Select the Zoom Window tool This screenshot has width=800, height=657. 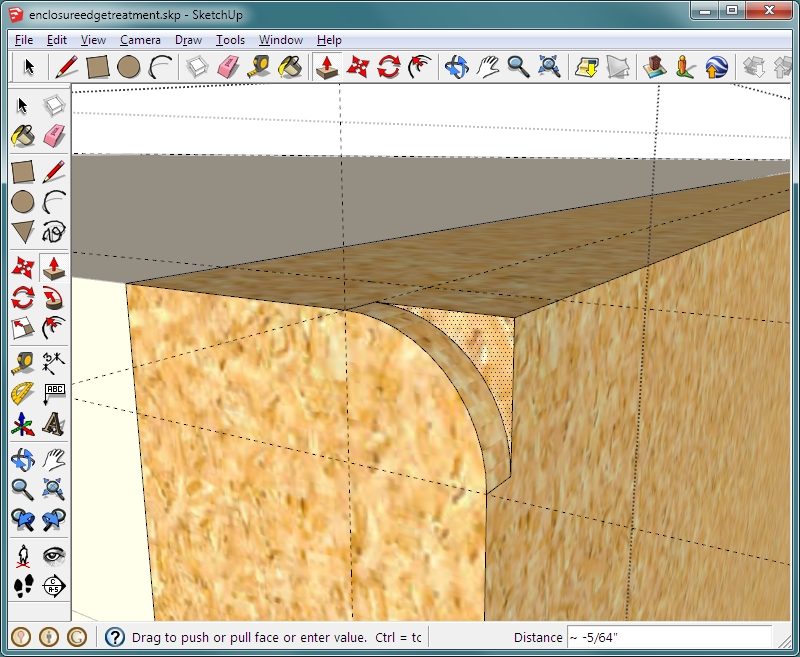coord(54,490)
